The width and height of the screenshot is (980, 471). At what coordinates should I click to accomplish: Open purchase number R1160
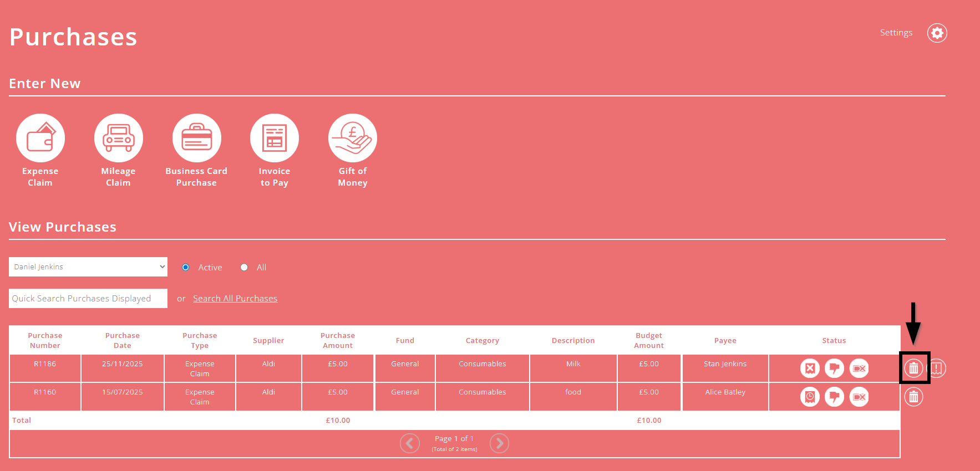coord(45,392)
